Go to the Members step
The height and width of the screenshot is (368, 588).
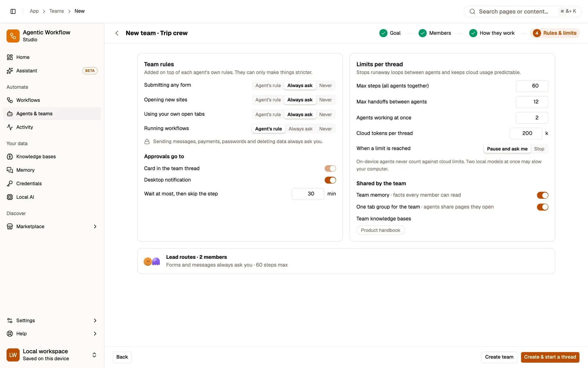coord(435,33)
